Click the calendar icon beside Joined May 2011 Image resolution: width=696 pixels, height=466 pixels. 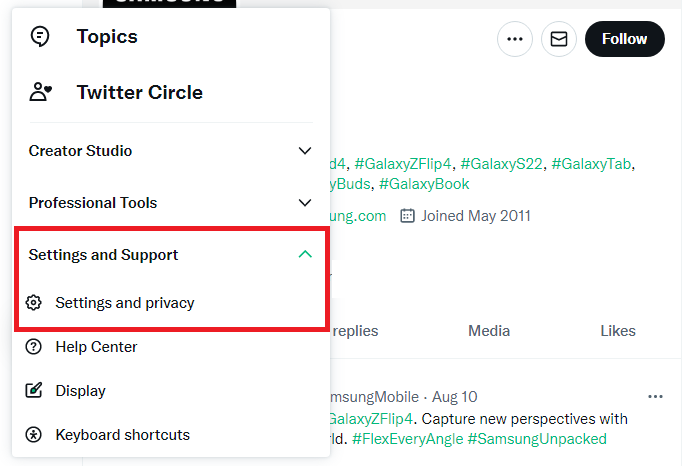[407, 216]
